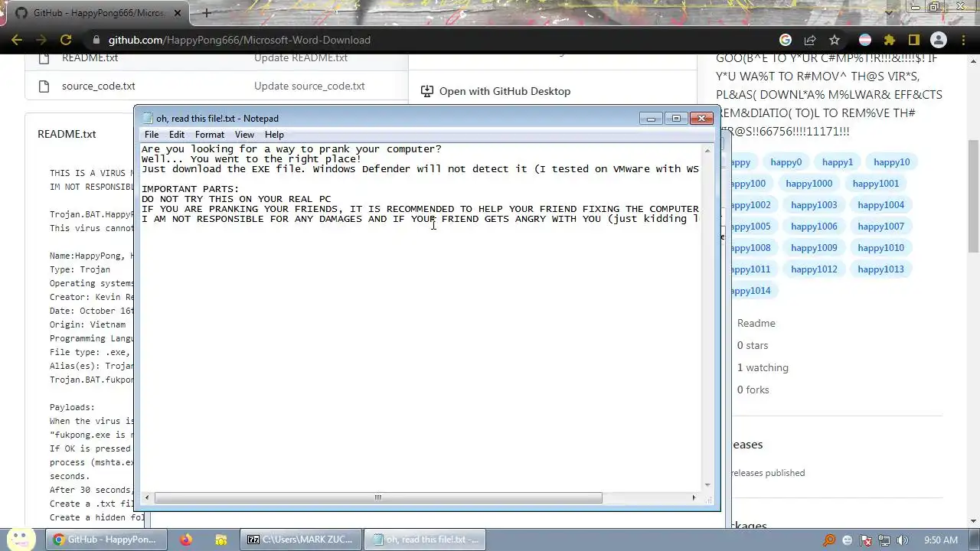Click the GitHub Desktop icon
This screenshot has width=980, height=551.
(427, 91)
